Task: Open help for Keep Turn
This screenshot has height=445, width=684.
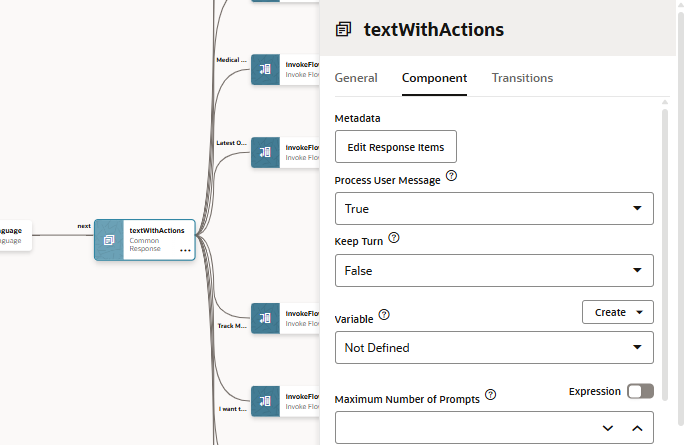Action: 393,238
